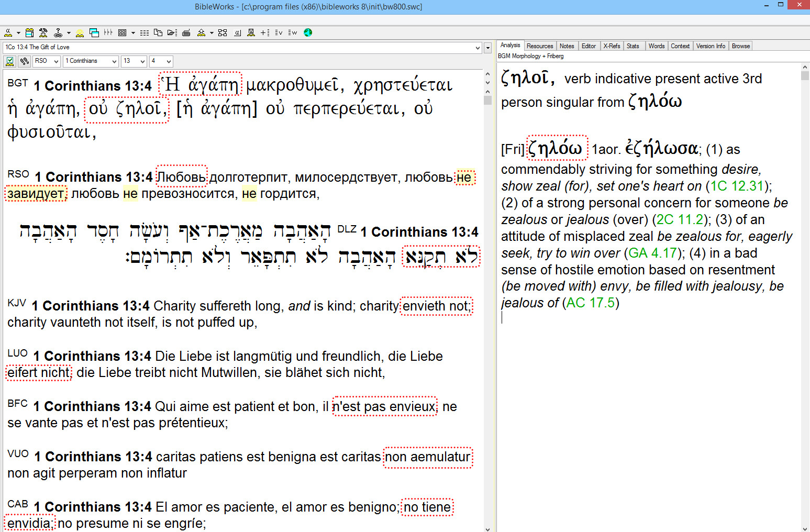Click the connected-boxes diagram icon
The width and height of the screenshot is (810, 532).
[x=223, y=32]
